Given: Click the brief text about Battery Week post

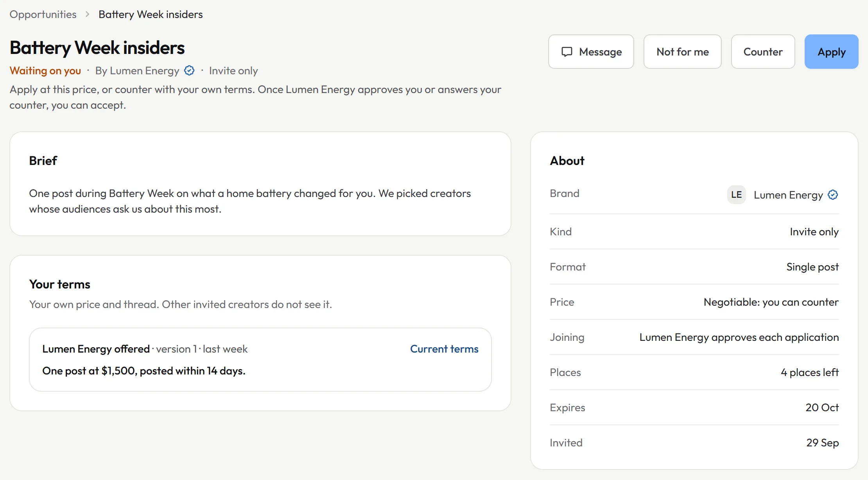Looking at the screenshot, I should pos(250,201).
